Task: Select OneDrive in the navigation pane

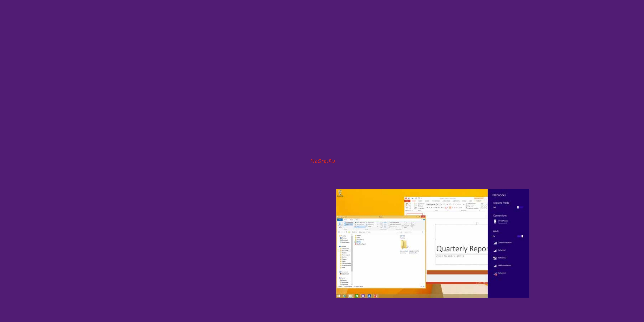Action: tap(343, 246)
